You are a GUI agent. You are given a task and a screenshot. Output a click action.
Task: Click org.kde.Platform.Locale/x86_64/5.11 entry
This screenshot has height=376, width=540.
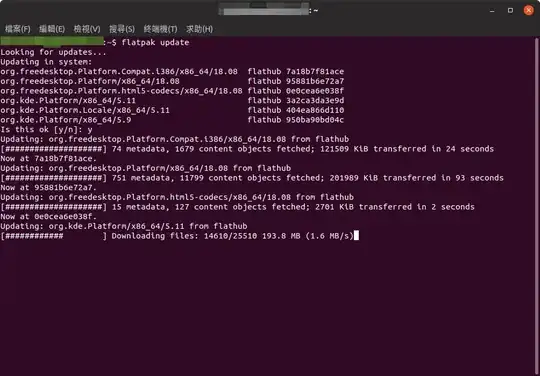tap(85, 110)
